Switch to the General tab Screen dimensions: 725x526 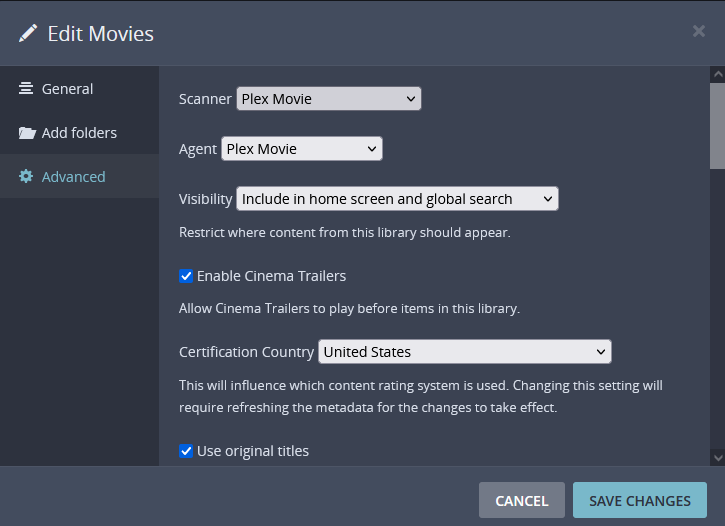coord(67,89)
